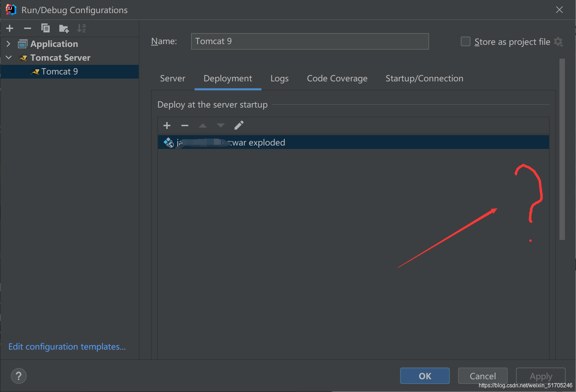
Task: Click inside the Name input field
Action: [x=309, y=41]
